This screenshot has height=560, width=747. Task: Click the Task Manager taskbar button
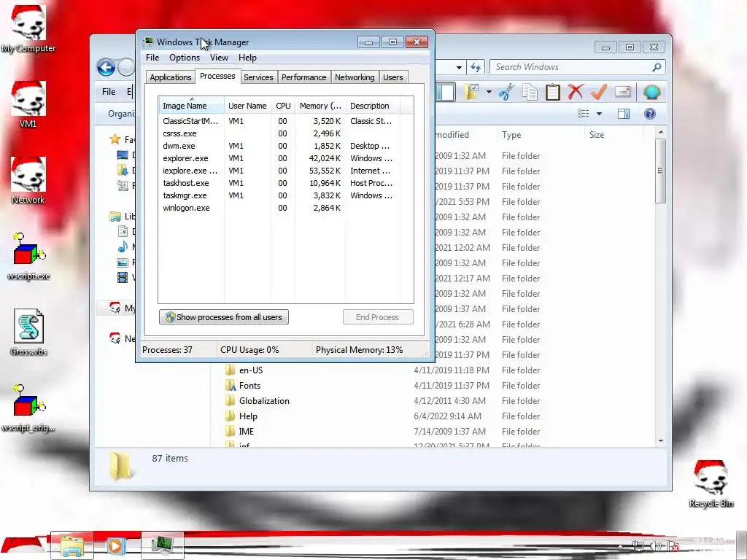pyautogui.click(x=163, y=545)
